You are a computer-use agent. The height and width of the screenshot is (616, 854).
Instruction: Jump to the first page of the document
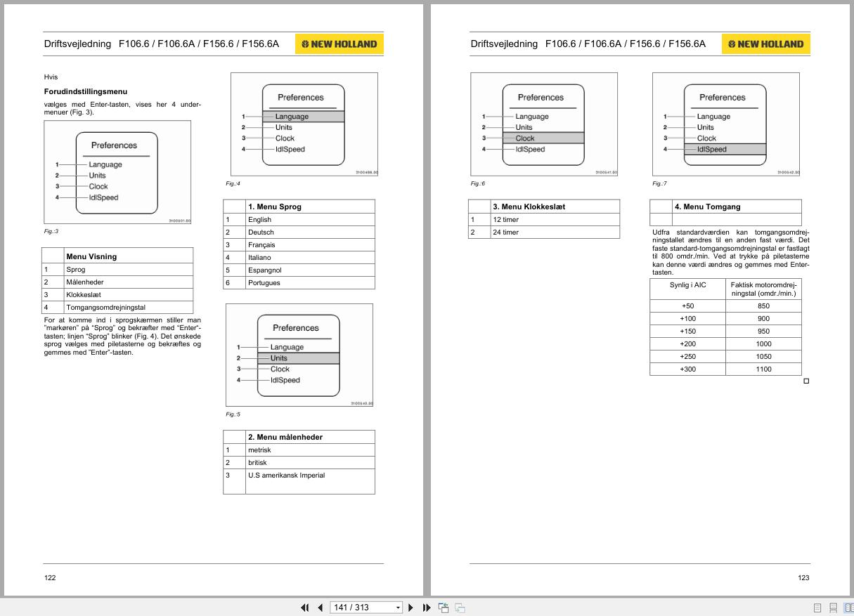pos(305,608)
